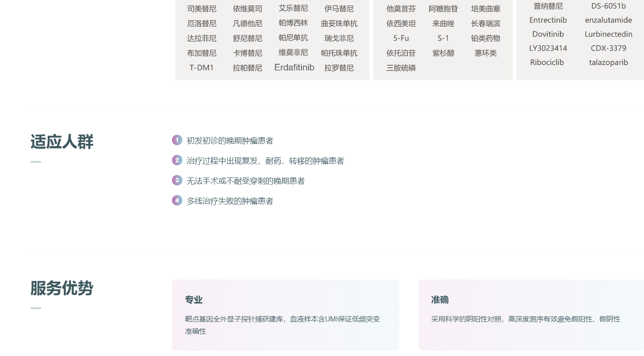Click the 适应人群 section heading
644x356 pixels.
click(x=62, y=142)
